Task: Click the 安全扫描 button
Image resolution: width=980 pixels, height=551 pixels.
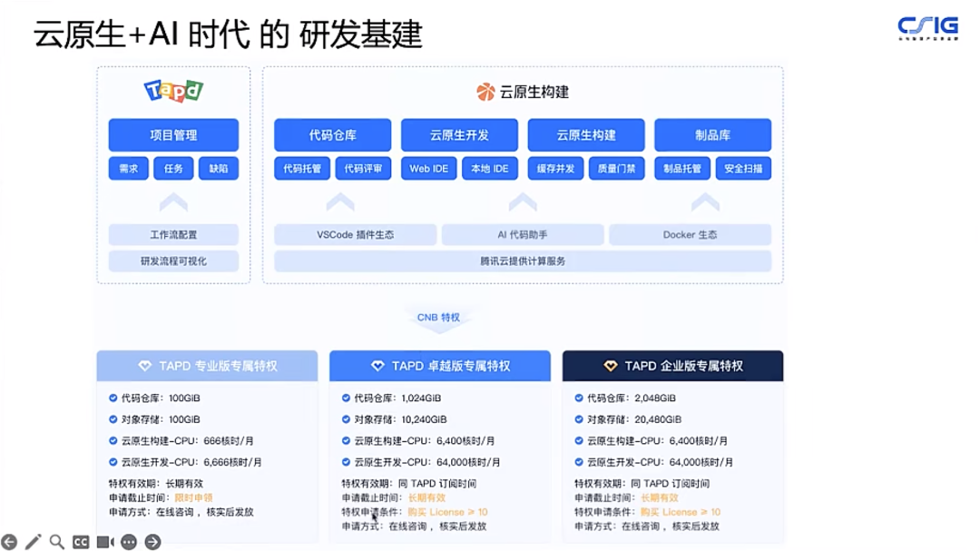Action: (744, 168)
